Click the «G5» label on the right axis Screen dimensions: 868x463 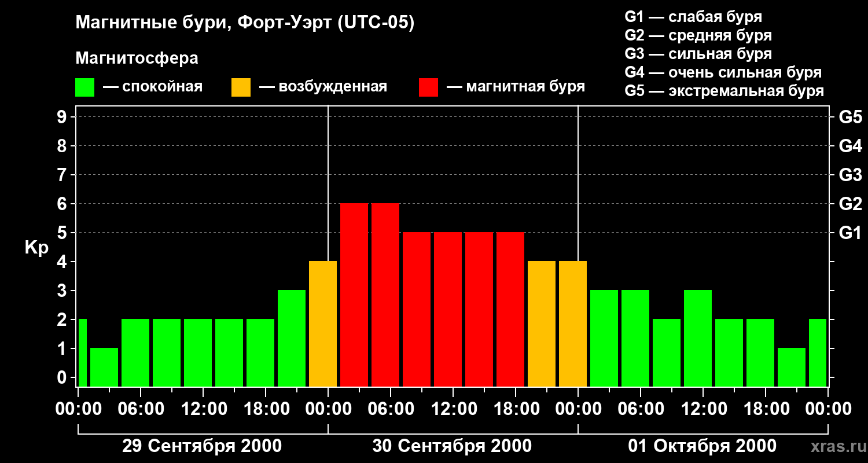point(850,117)
